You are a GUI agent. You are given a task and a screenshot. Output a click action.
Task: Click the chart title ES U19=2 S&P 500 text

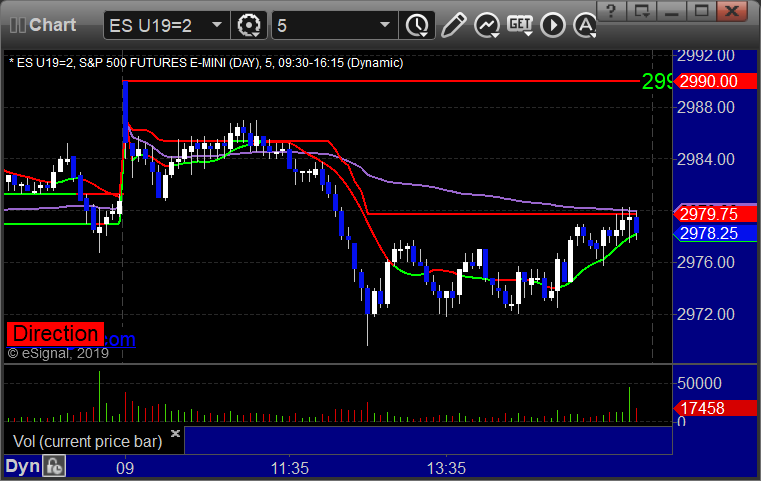pos(206,63)
